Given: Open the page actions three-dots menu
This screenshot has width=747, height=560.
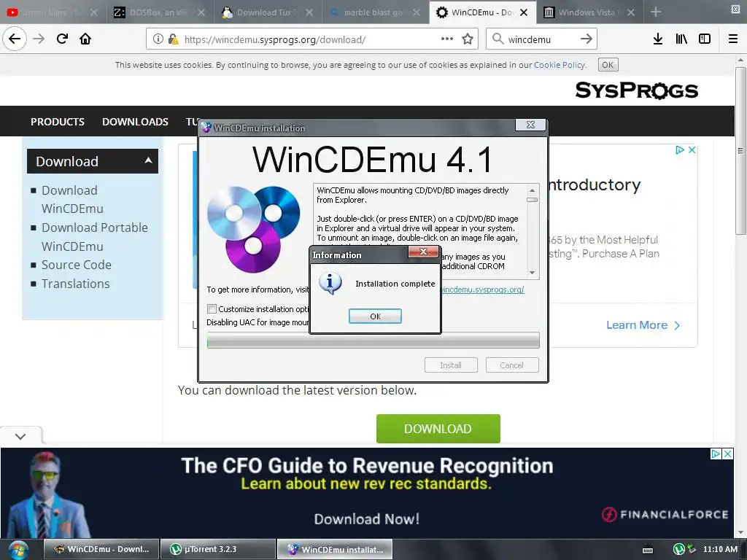Looking at the screenshot, I should [x=447, y=39].
